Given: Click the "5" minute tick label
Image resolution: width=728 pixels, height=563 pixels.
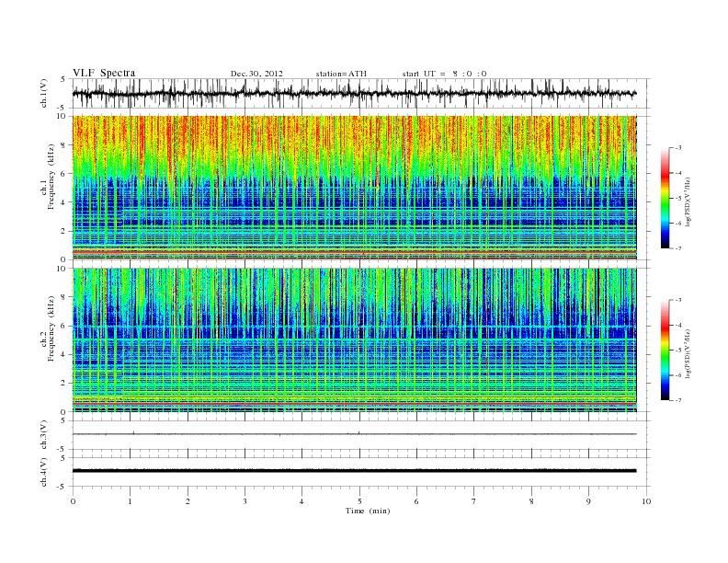Looking at the screenshot, I should click(x=359, y=501).
